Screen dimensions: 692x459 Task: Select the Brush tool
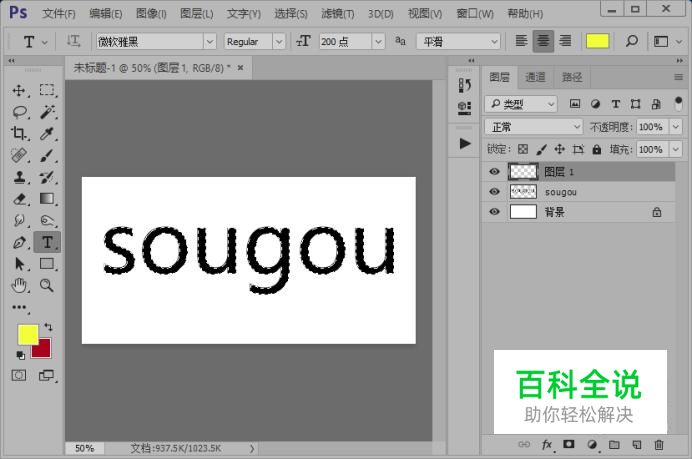pos(47,155)
